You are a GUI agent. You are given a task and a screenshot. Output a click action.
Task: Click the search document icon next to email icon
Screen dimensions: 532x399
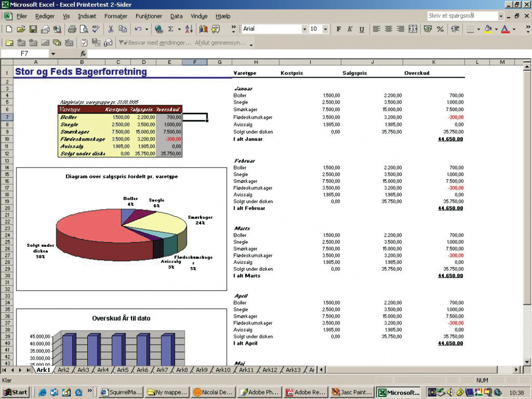57,29
